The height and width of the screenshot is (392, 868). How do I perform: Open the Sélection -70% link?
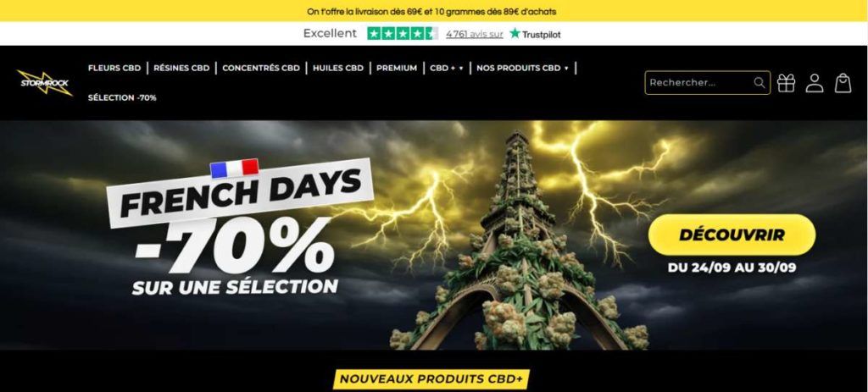pos(122,98)
